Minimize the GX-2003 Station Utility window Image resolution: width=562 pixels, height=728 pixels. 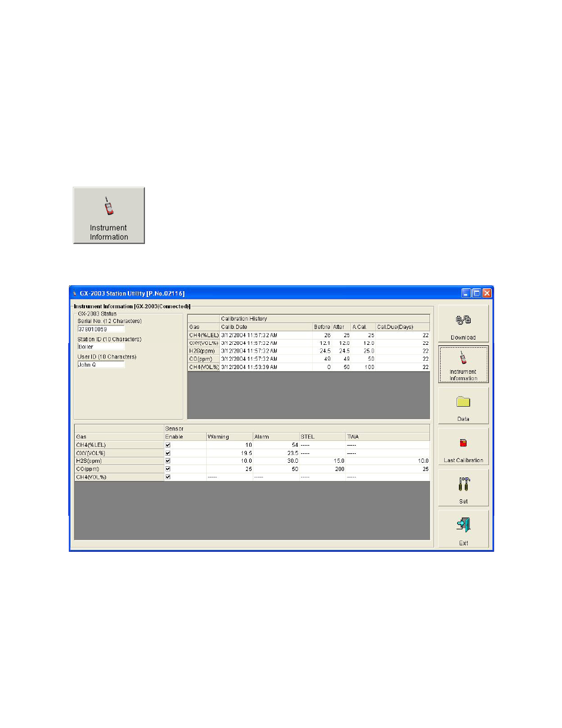[x=466, y=293]
